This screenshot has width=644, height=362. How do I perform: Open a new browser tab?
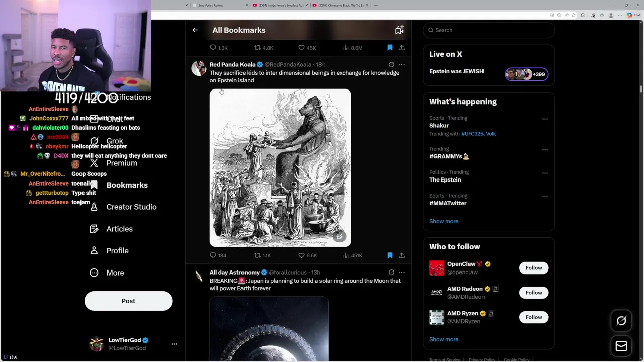pyautogui.click(x=376, y=5)
